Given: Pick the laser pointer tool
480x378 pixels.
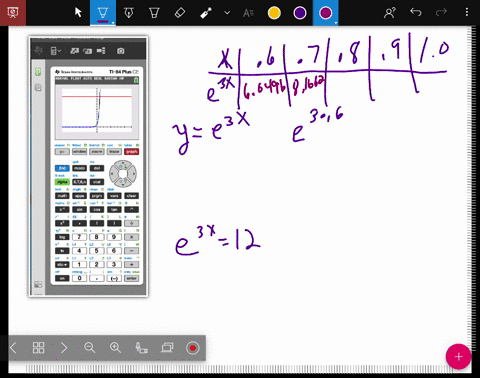Looking at the screenshot, I should (206, 13).
